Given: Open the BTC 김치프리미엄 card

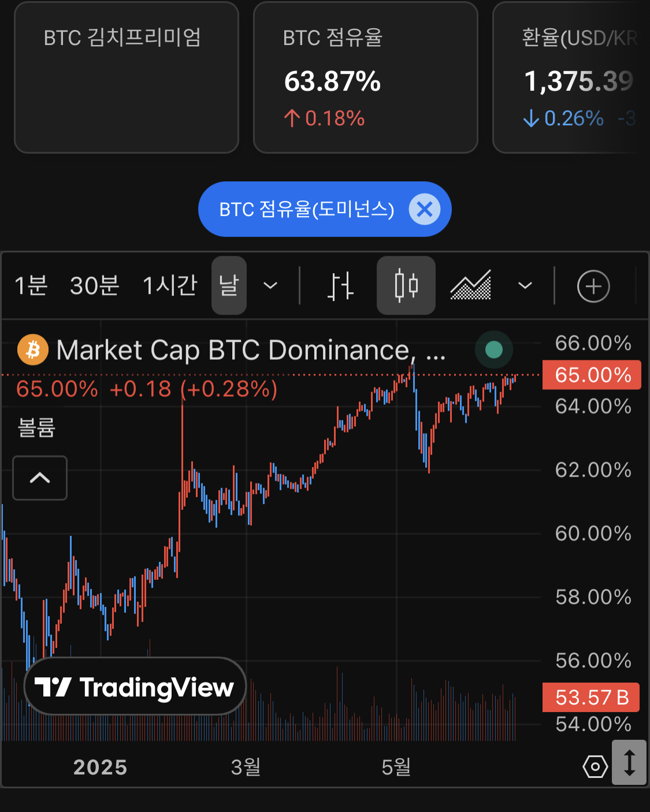Looking at the screenshot, I should 127,77.
